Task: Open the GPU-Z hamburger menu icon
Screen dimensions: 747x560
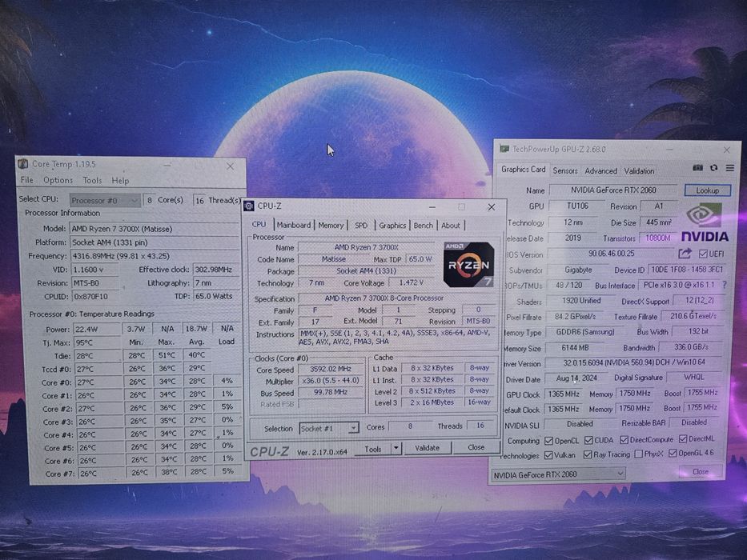Action: pyautogui.click(x=730, y=168)
